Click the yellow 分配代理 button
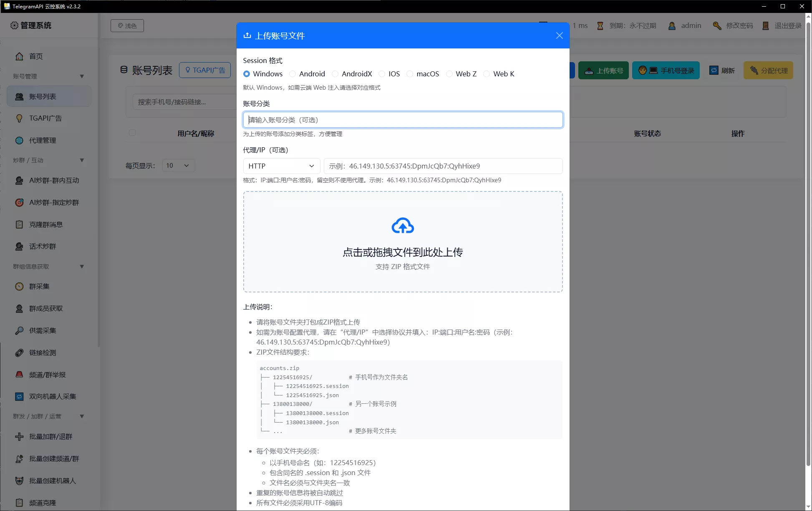 pyautogui.click(x=768, y=70)
